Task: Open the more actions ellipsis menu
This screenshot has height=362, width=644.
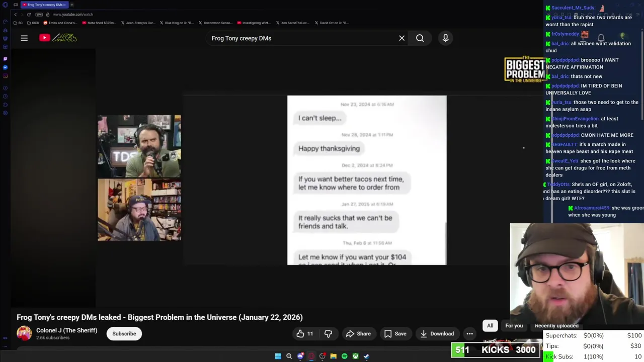Action: click(469, 334)
